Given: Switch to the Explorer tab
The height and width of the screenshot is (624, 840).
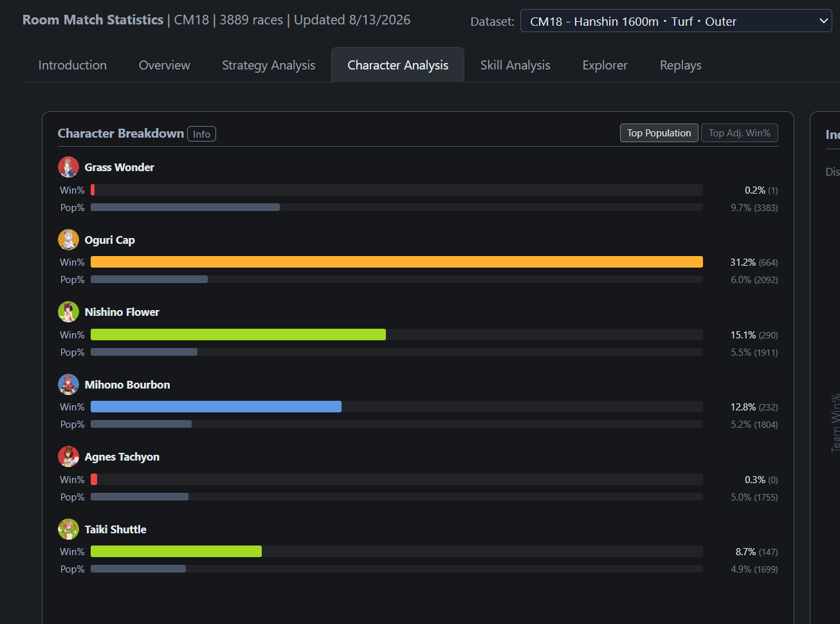Looking at the screenshot, I should [605, 65].
